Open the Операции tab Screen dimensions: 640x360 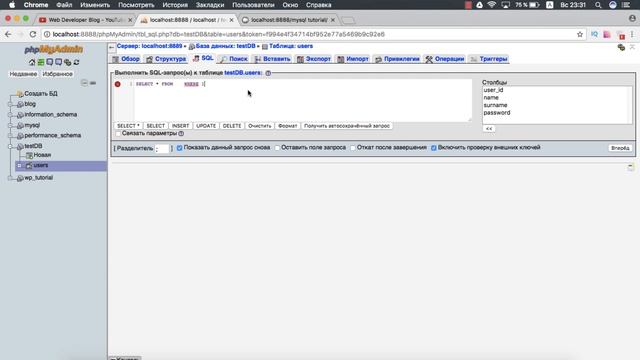point(445,59)
